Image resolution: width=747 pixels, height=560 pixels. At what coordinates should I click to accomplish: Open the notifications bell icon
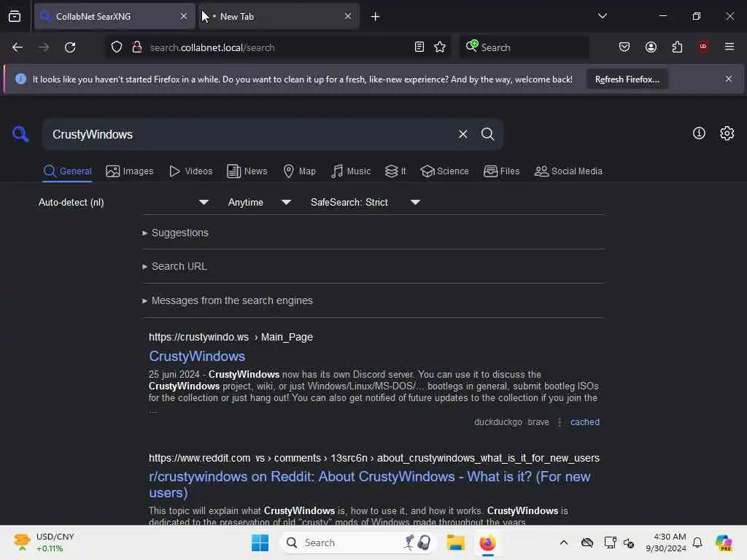click(x=697, y=542)
